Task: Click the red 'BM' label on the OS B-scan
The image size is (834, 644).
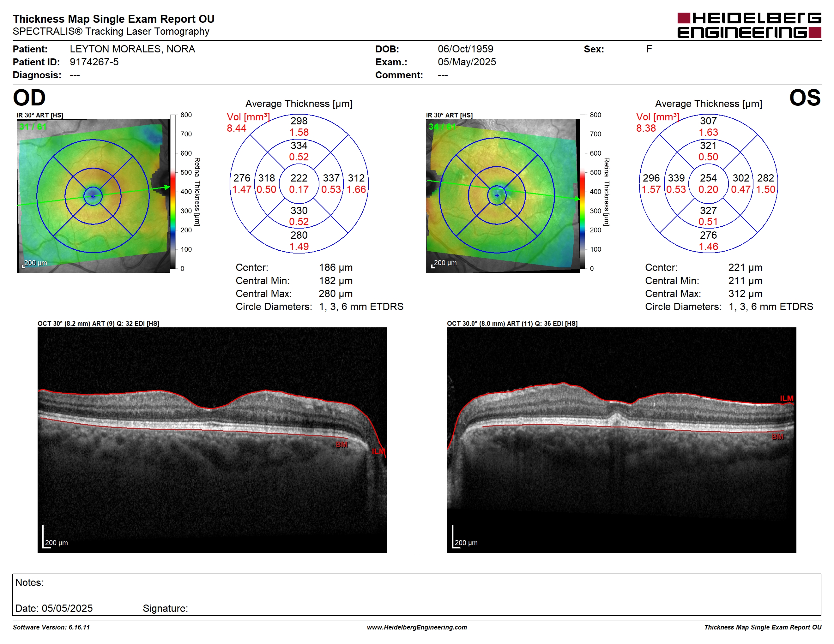Action: (x=777, y=437)
